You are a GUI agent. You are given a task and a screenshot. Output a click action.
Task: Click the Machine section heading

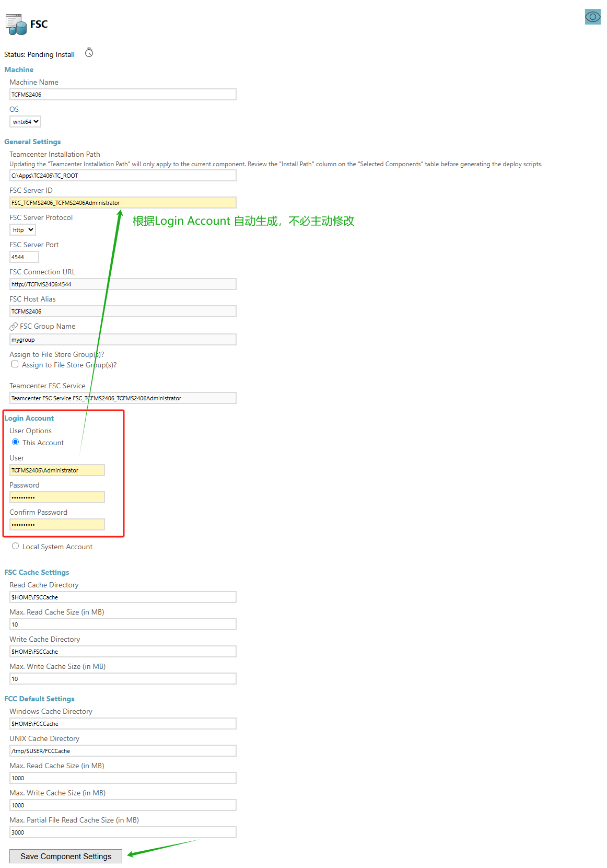tap(19, 70)
